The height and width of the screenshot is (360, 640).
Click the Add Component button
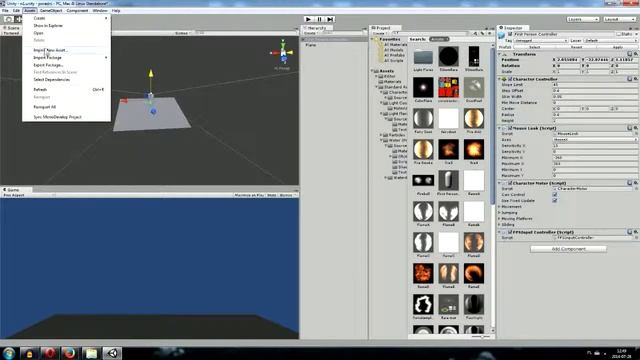(x=568, y=249)
